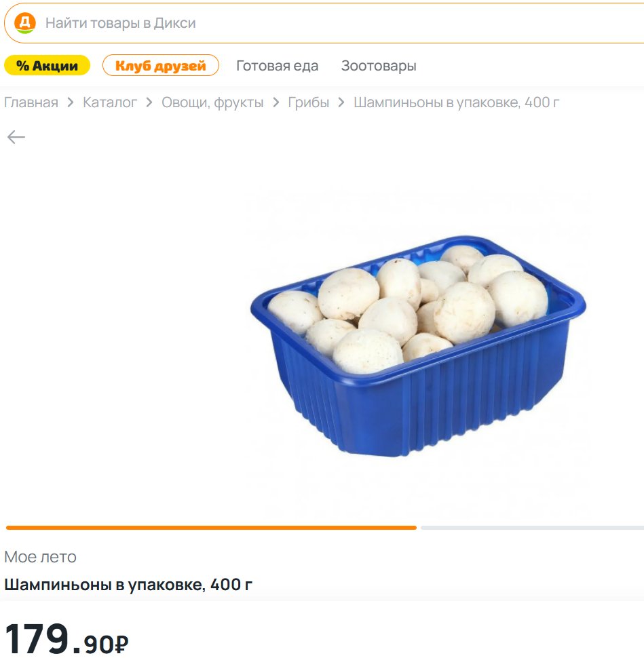
Task: Click the chevron after "Главная" breadcrumb
Action: point(71,102)
